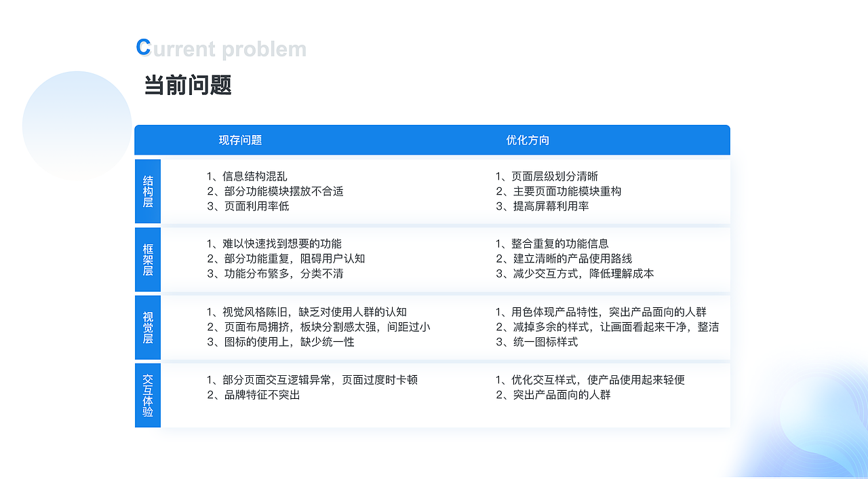The width and height of the screenshot is (868, 479).
Task: Select the line starting '2、减掉多余的样式'
Action: point(607,327)
